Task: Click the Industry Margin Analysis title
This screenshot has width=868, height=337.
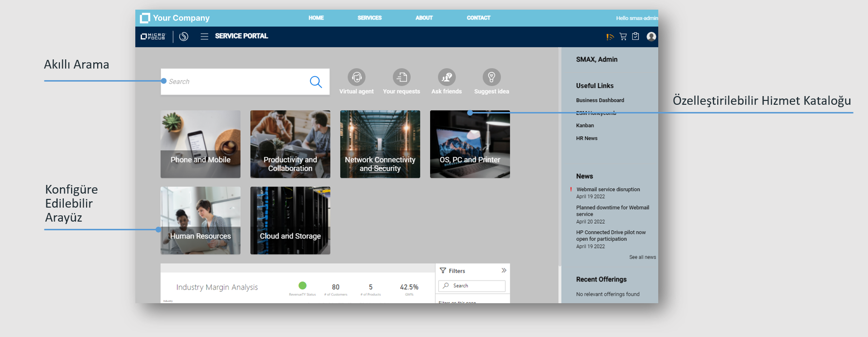Action: [217, 287]
